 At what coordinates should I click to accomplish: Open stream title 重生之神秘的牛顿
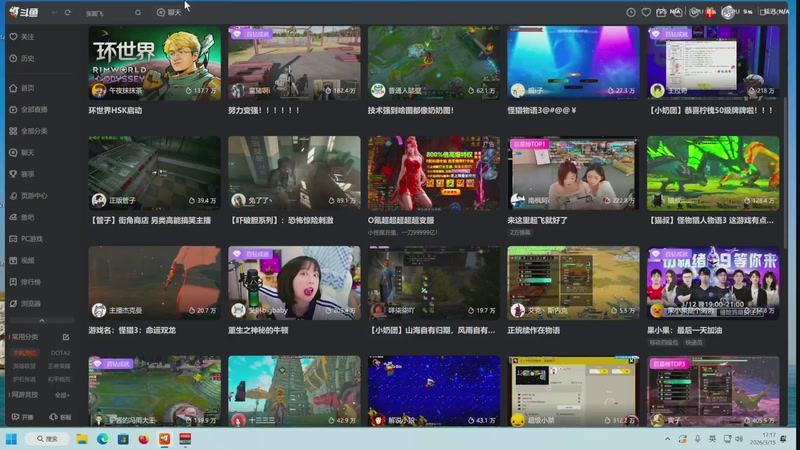click(258, 330)
